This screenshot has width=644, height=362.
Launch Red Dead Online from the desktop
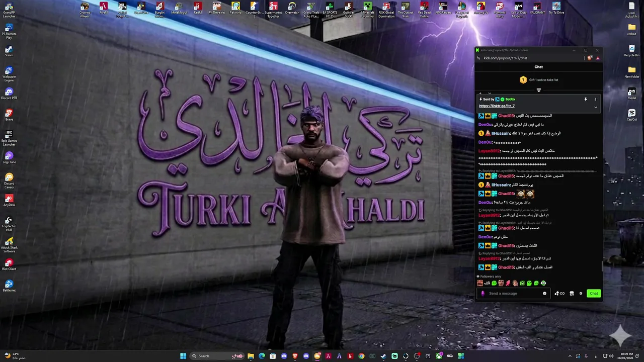click(x=424, y=10)
